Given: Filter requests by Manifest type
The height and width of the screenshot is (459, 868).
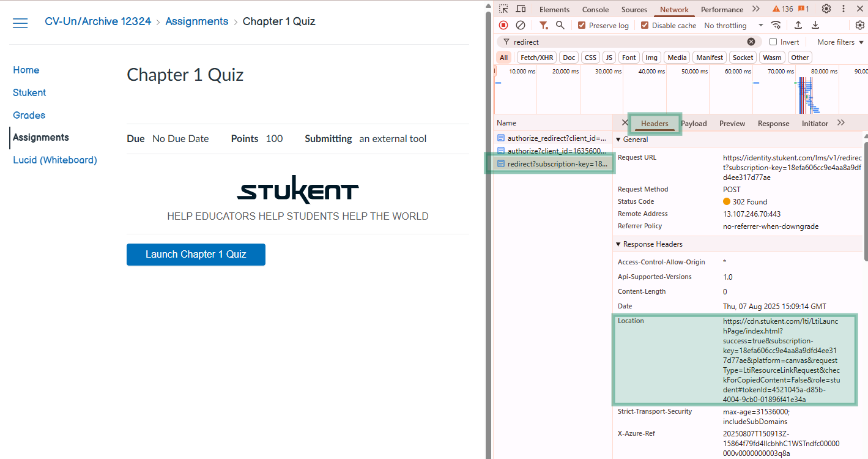Looking at the screenshot, I should pyautogui.click(x=710, y=58).
